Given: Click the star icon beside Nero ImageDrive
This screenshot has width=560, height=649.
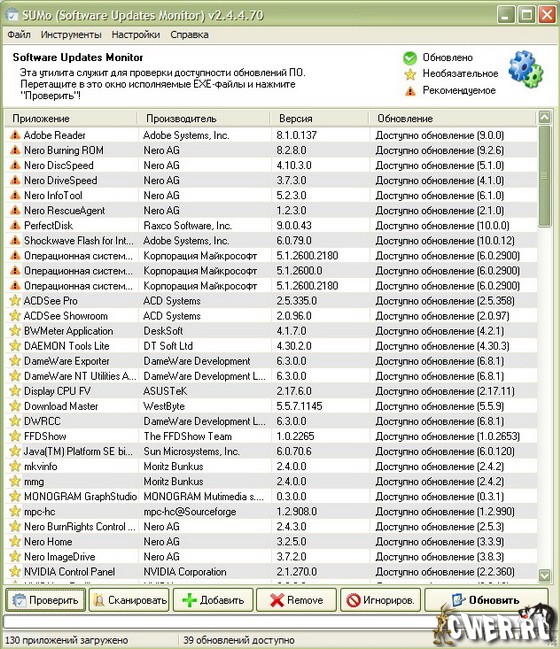Looking at the screenshot, I should click(15, 557).
